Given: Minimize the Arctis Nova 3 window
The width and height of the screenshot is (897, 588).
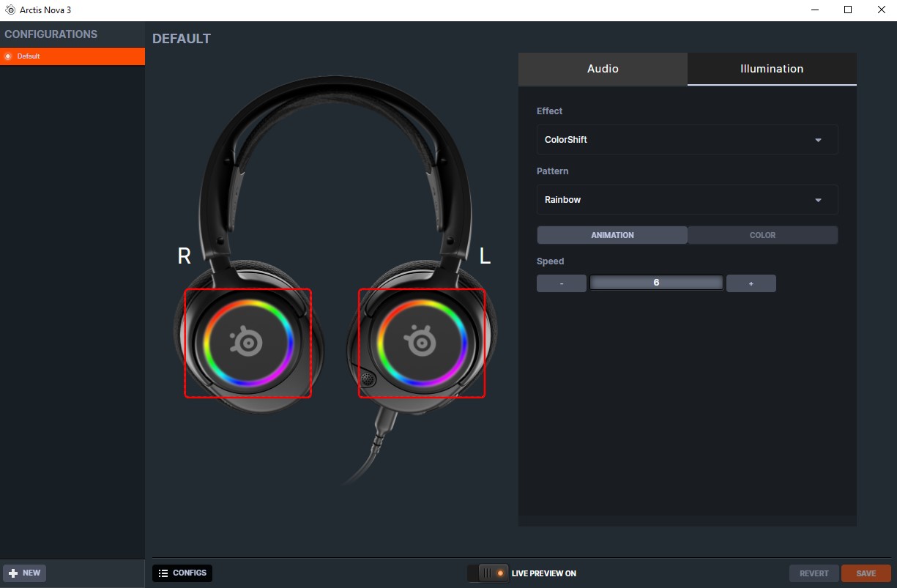Looking at the screenshot, I should point(815,10).
